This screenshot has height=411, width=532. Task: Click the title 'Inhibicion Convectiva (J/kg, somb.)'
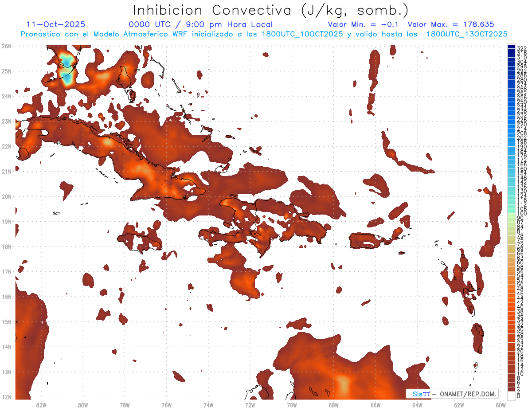pos(270,10)
